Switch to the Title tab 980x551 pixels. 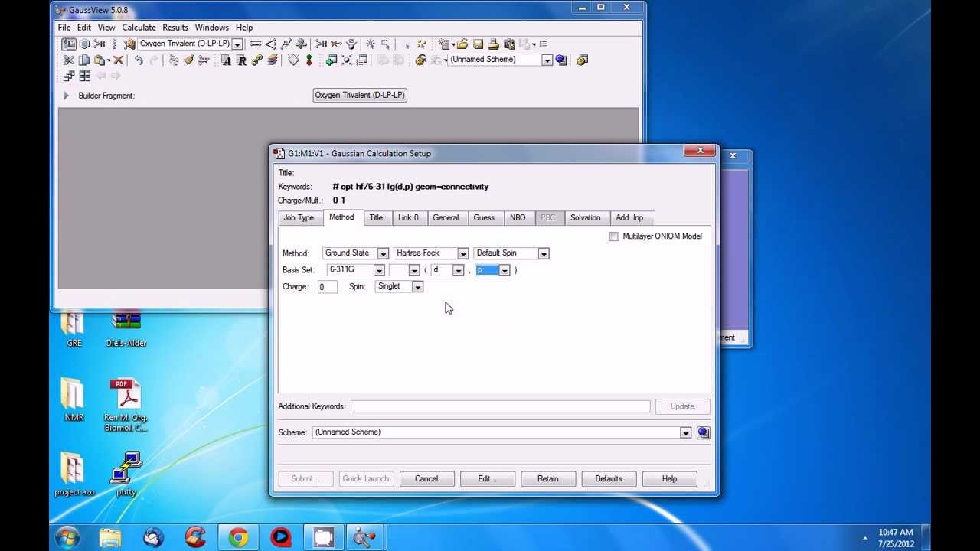[376, 218]
